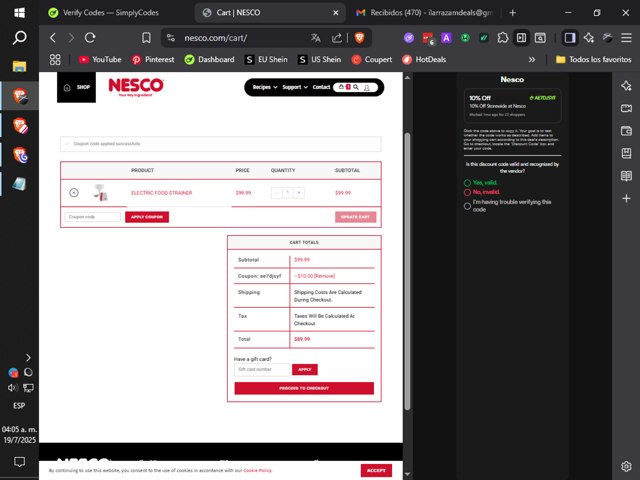Image resolution: width=640 pixels, height=480 pixels.
Task: Focus the Coupon code input field
Action: click(x=93, y=217)
